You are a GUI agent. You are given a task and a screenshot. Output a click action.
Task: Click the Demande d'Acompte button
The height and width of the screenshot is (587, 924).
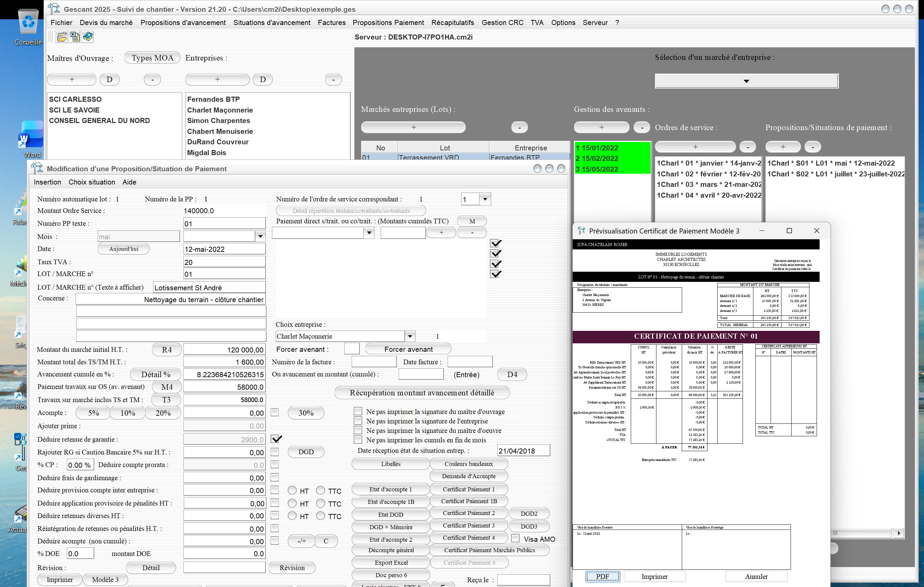pyautogui.click(x=469, y=476)
